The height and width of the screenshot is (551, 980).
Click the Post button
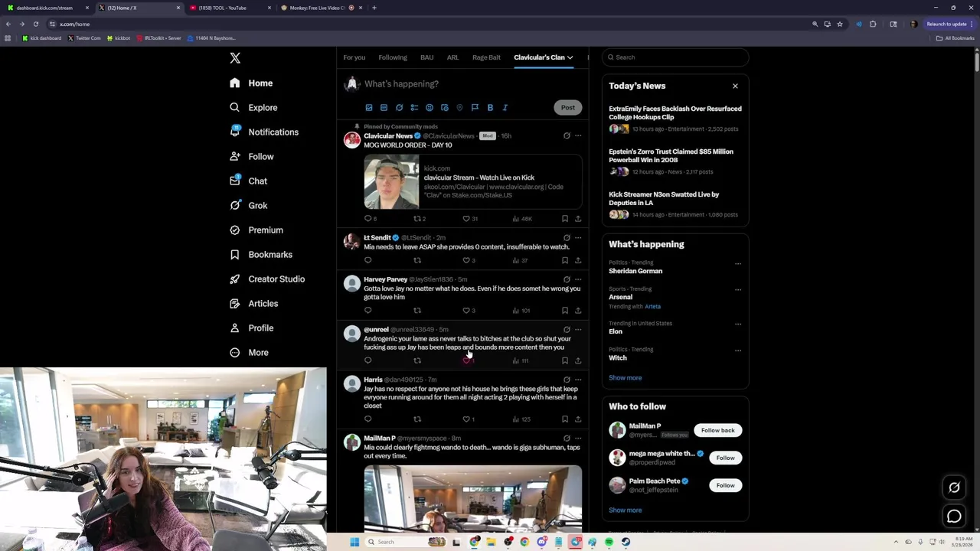pos(567,108)
